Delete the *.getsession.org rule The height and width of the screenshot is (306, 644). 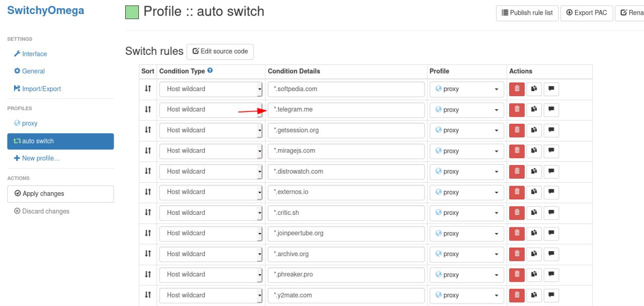pyautogui.click(x=517, y=130)
